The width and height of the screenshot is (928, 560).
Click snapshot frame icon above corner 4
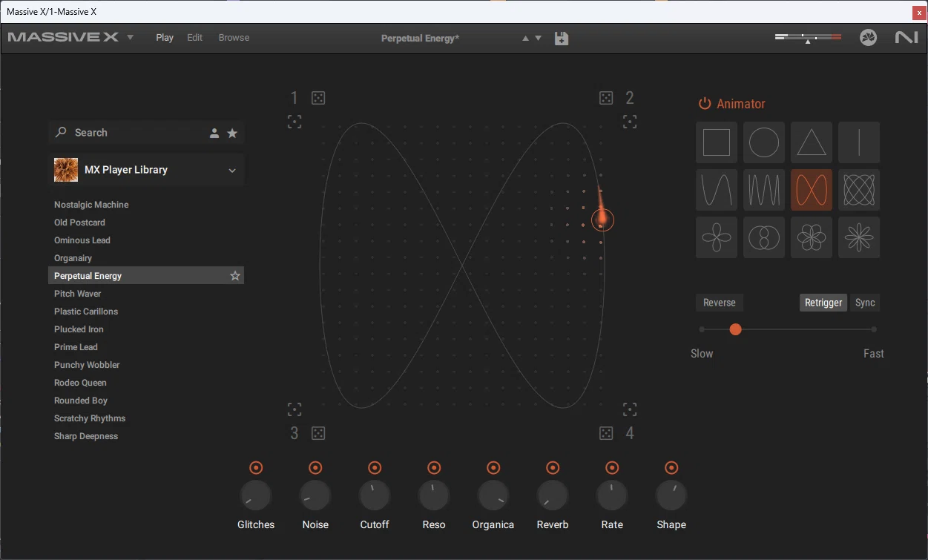pyautogui.click(x=630, y=409)
